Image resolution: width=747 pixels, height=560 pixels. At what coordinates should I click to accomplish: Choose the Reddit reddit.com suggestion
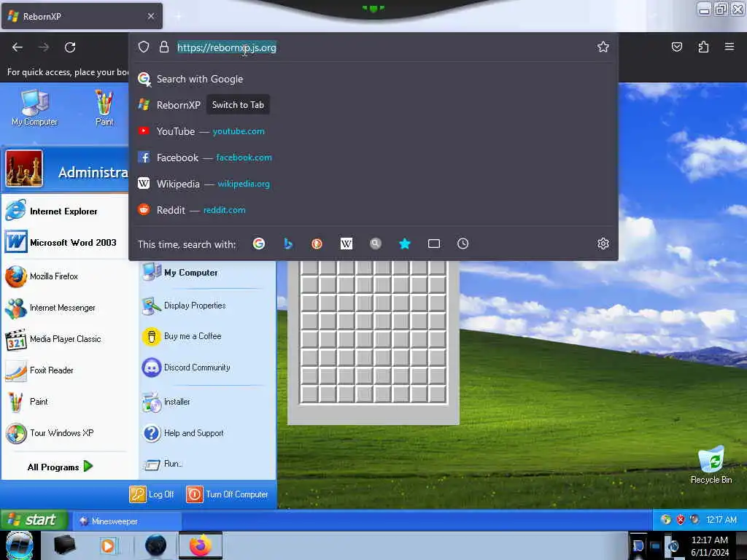point(373,209)
